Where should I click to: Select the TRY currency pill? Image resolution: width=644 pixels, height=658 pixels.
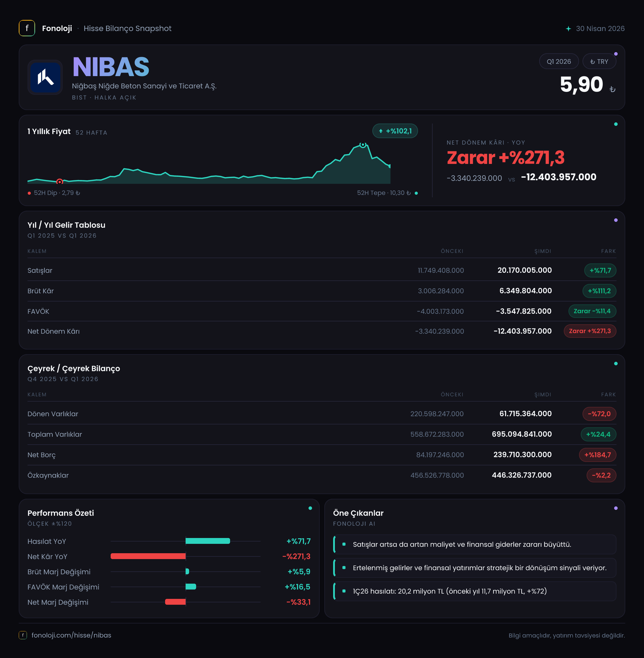tap(599, 61)
